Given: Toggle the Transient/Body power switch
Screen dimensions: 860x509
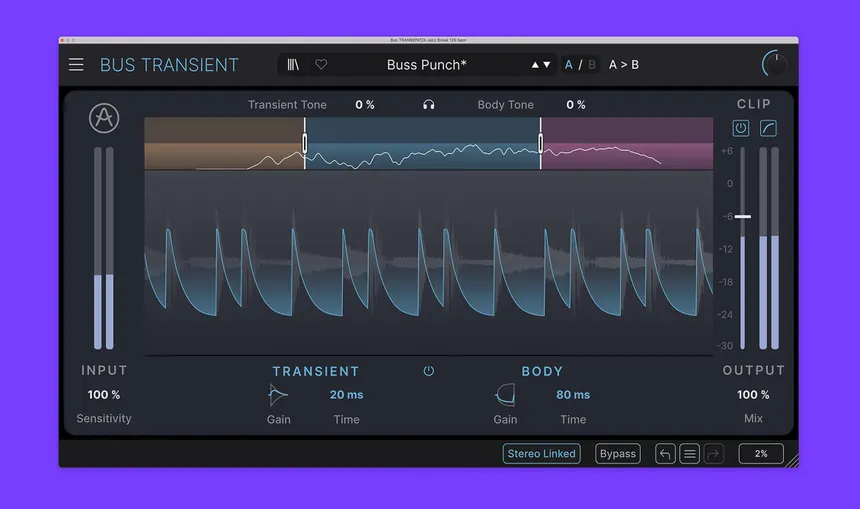Looking at the screenshot, I should pos(429,371).
